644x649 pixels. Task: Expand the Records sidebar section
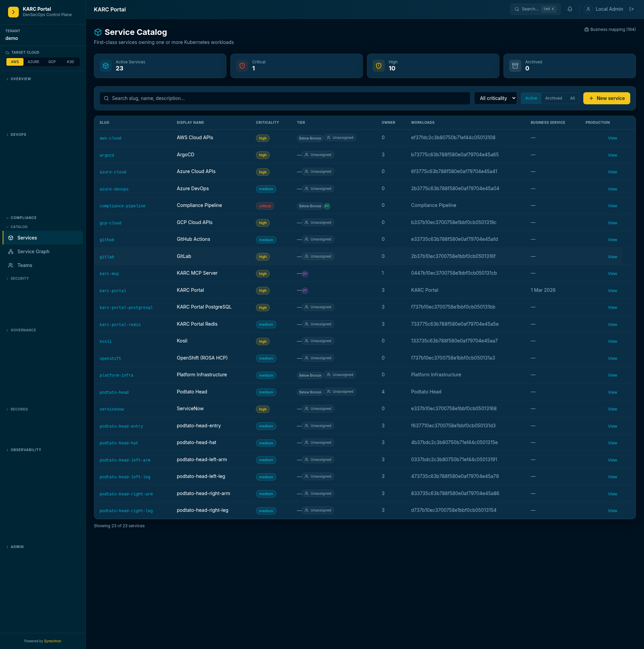click(19, 410)
